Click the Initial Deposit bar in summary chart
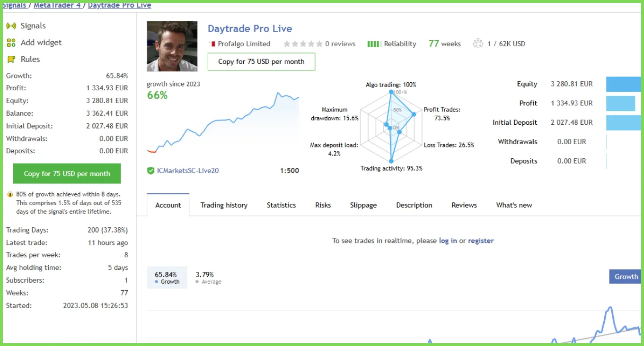644x346 pixels. pyautogui.click(x=624, y=122)
